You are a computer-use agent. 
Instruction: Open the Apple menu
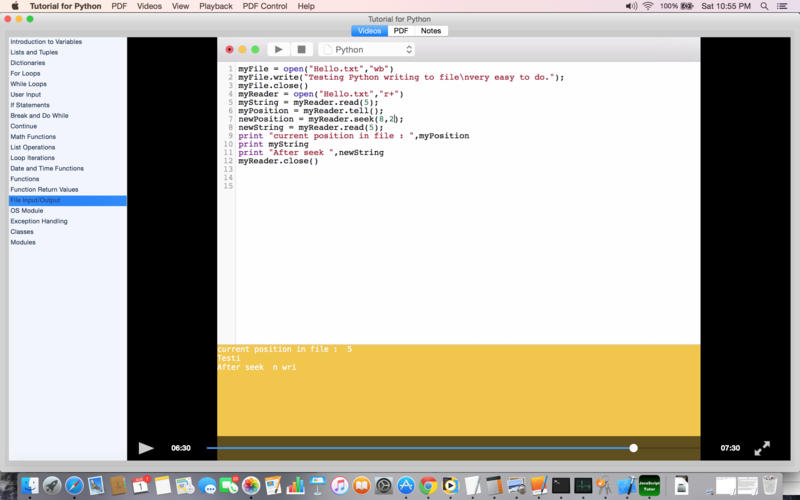tap(15, 6)
